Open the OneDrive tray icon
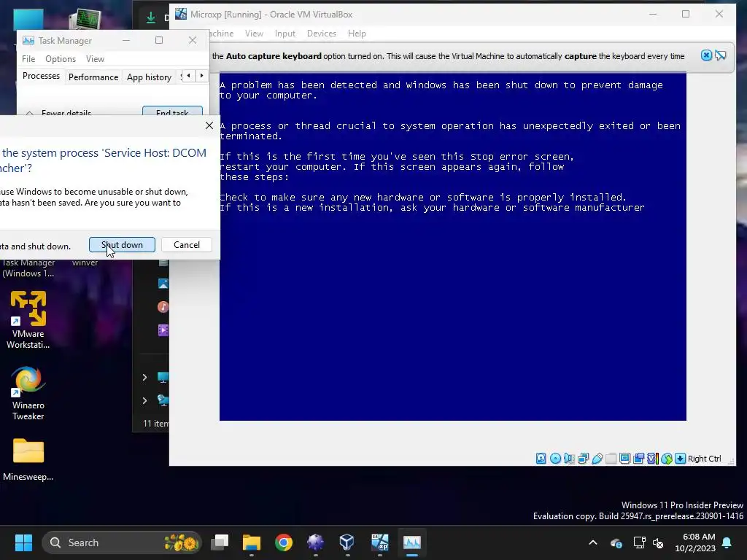This screenshot has width=747, height=560. [x=616, y=542]
